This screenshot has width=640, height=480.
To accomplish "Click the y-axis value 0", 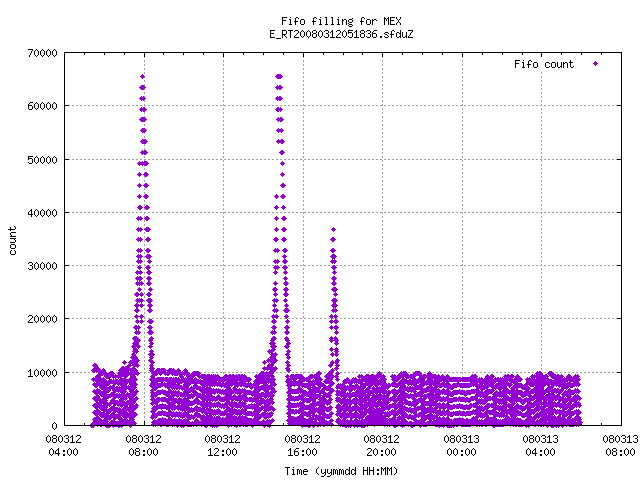I will (x=54, y=426).
